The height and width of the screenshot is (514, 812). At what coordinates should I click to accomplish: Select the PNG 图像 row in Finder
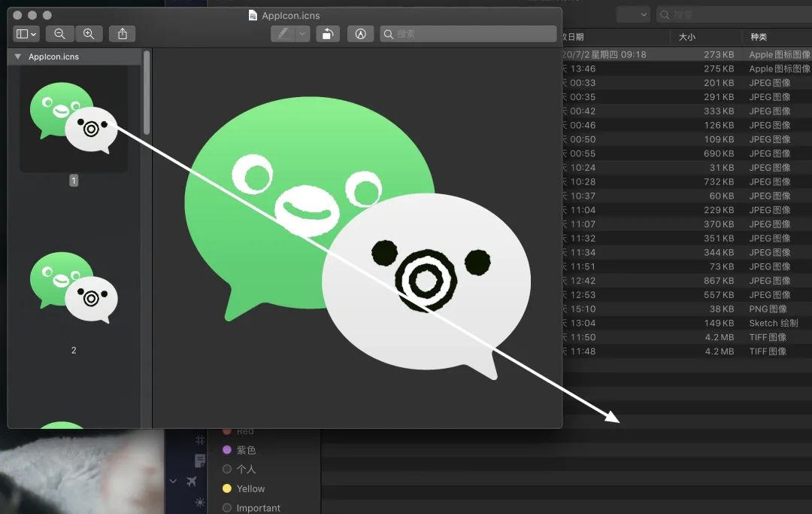tap(687, 309)
